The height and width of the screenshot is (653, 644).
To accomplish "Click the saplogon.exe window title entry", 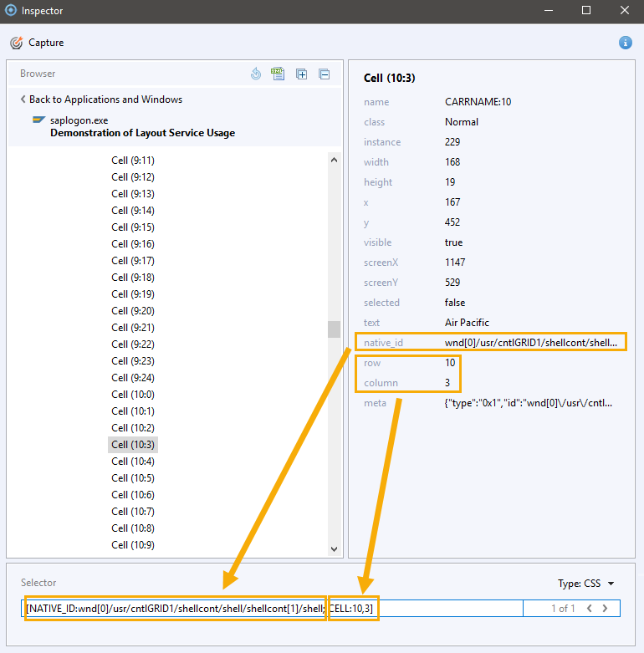I will click(x=142, y=133).
